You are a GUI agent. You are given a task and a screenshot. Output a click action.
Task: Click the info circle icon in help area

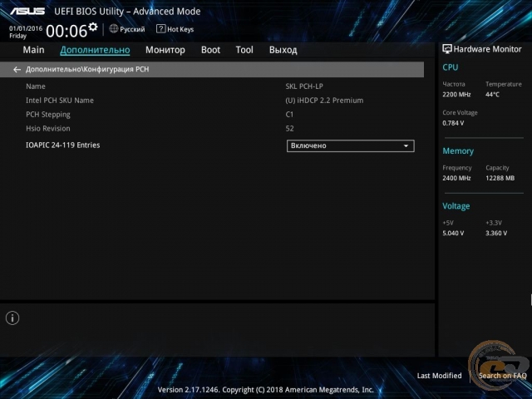click(12, 318)
